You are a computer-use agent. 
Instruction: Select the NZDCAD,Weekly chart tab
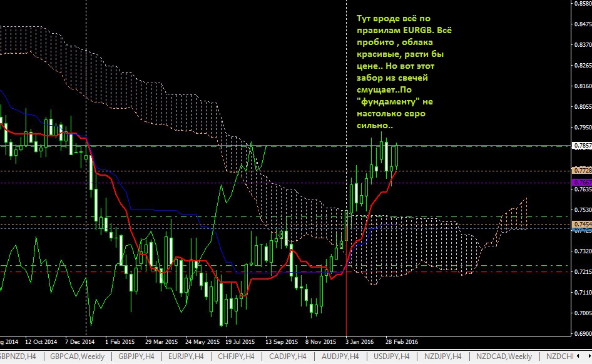point(504,356)
